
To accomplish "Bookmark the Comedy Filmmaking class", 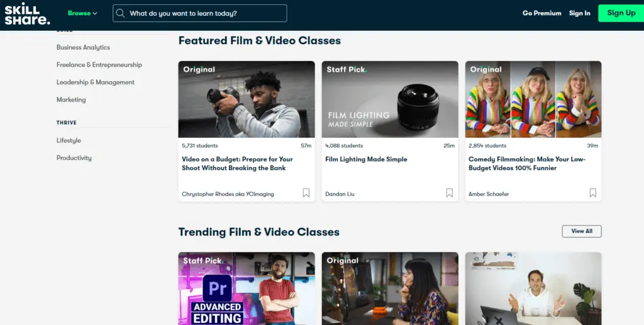I will click(x=592, y=193).
